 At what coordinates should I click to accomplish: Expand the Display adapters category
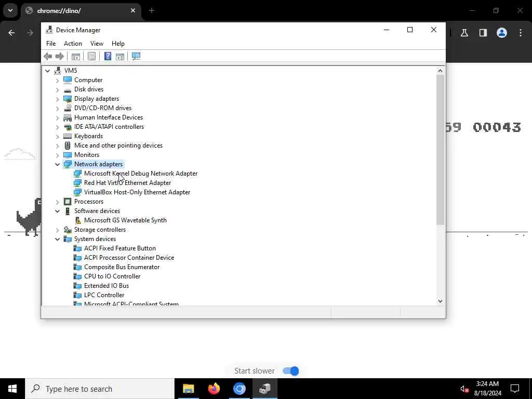tap(57, 99)
